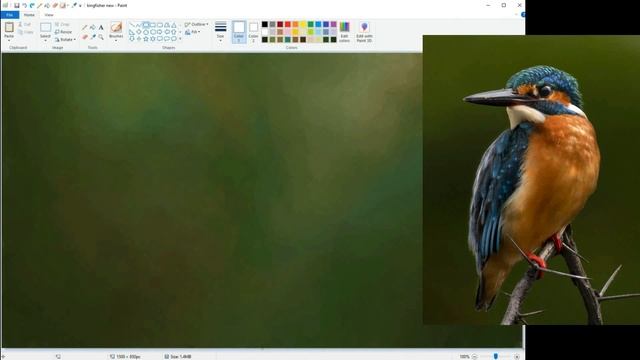The image size is (640, 360).
Task: Activate the Color 1 selector
Action: 239,32
